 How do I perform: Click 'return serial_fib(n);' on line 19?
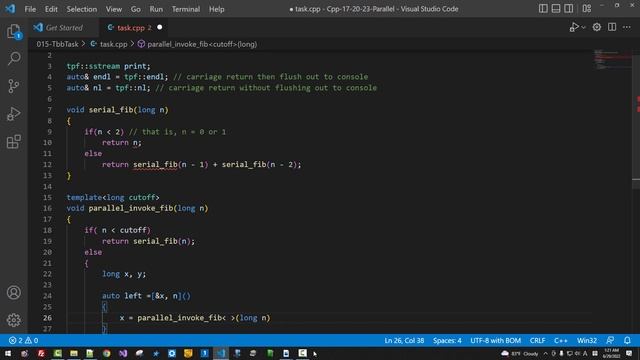tap(149, 241)
